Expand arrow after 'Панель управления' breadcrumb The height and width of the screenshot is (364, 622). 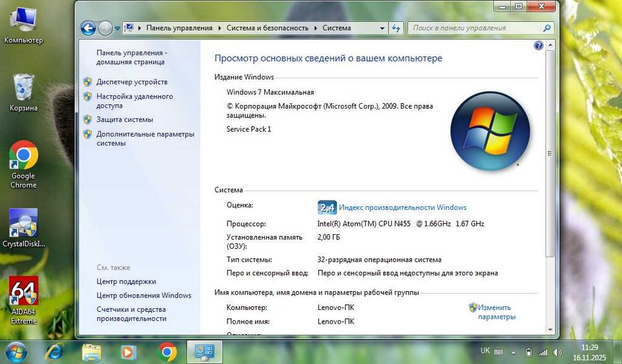[x=220, y=28]
